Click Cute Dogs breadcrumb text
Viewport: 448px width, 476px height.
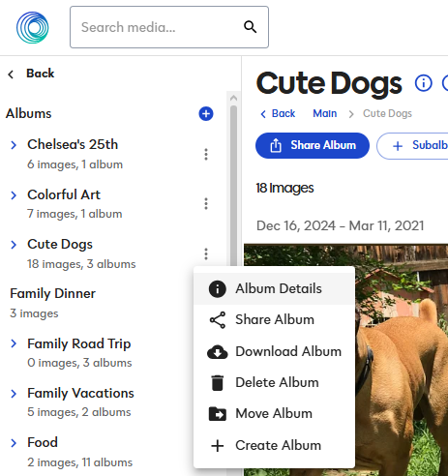click(387, 113)
